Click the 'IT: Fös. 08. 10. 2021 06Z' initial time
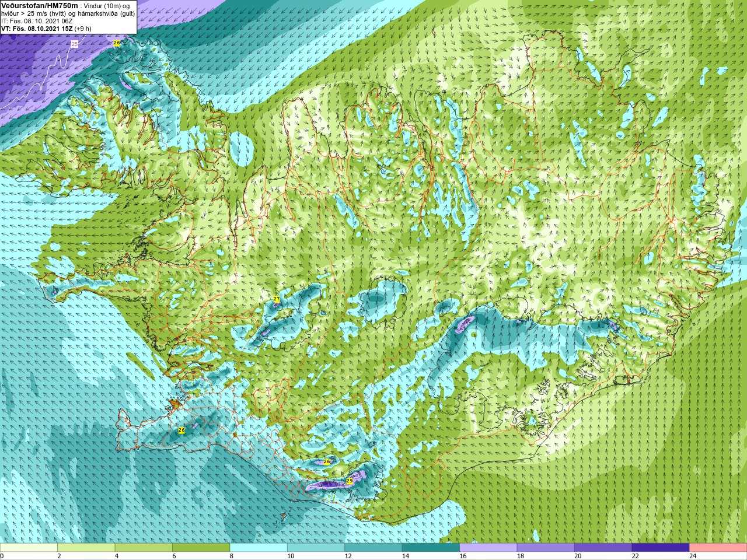 (37, 21)
